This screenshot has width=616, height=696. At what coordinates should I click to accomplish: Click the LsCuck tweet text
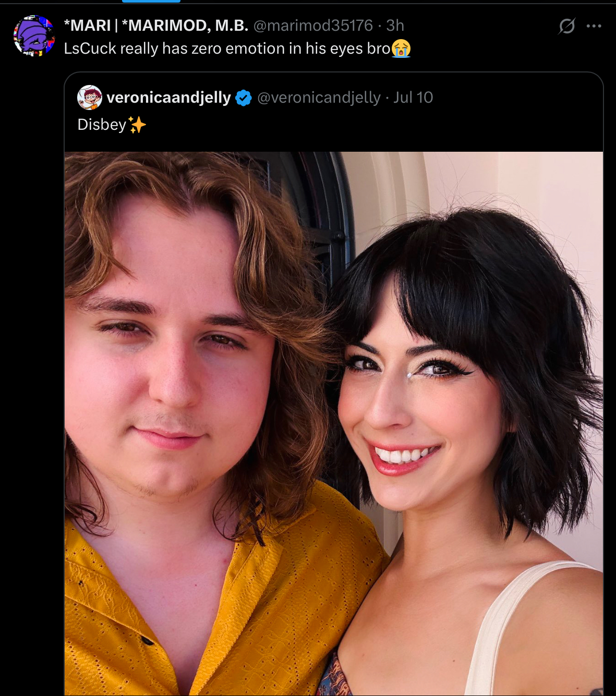[227, 48]
